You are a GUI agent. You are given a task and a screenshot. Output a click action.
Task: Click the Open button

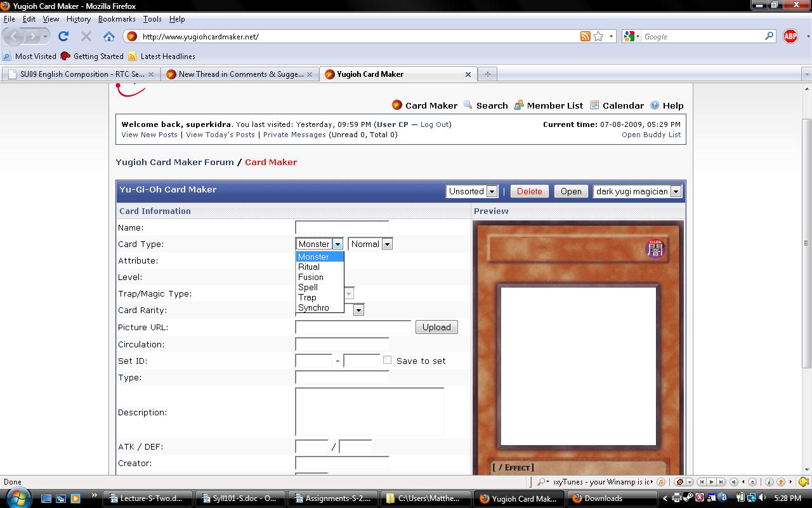click(x=571, y=191)
